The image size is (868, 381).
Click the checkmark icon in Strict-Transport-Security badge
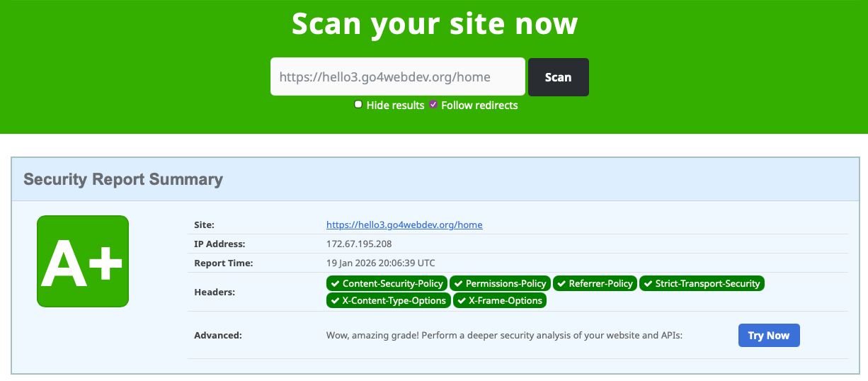pos(648,283)
